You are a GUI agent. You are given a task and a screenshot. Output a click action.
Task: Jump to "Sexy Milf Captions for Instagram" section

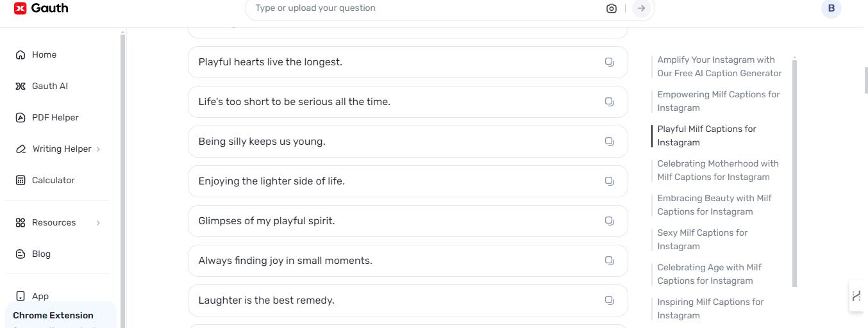tap(702, 240)
